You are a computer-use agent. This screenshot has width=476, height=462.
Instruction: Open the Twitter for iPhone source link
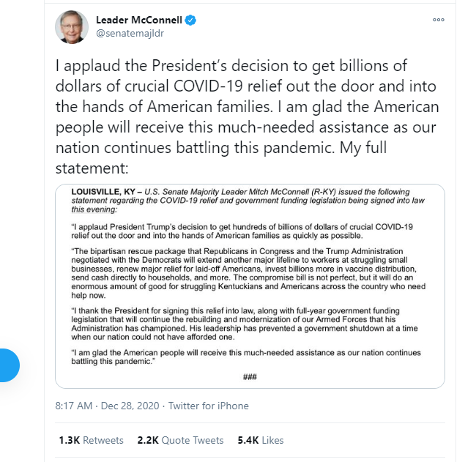pyautogui.click(x=209, y=406)
